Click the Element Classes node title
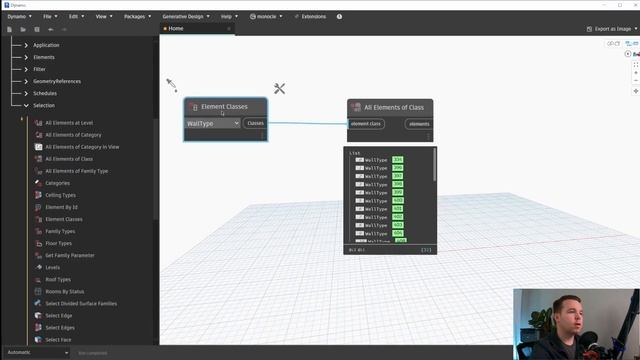 [224, 107]
